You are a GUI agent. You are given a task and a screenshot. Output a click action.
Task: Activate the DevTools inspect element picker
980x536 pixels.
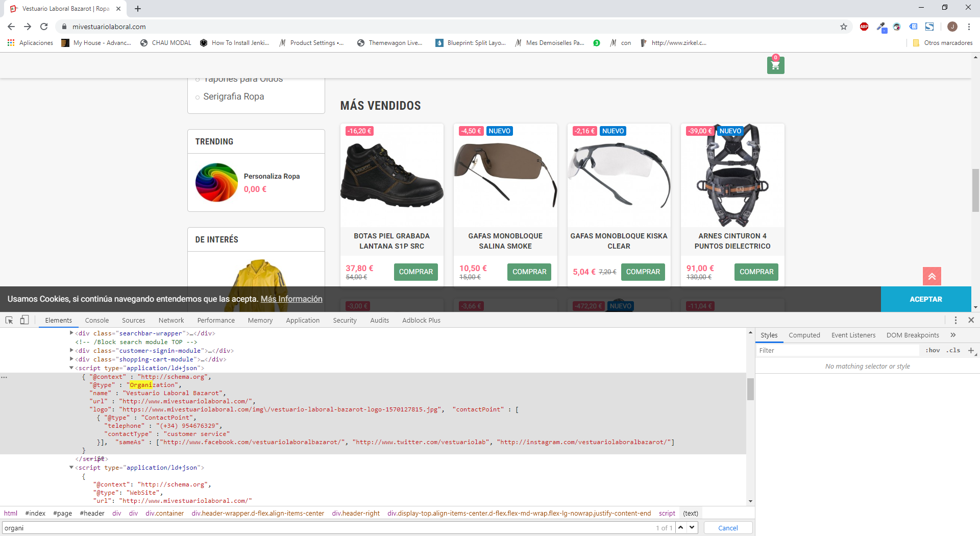(9, 320)
